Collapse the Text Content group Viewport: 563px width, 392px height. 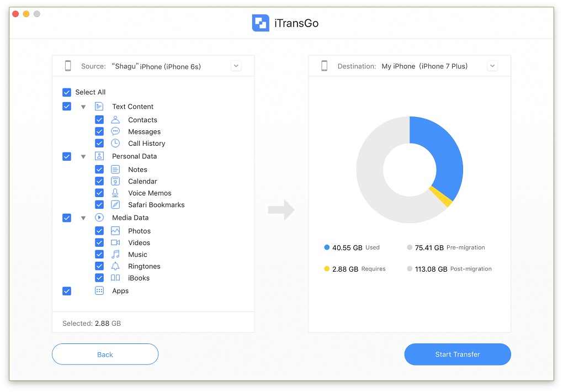[83, 107]
